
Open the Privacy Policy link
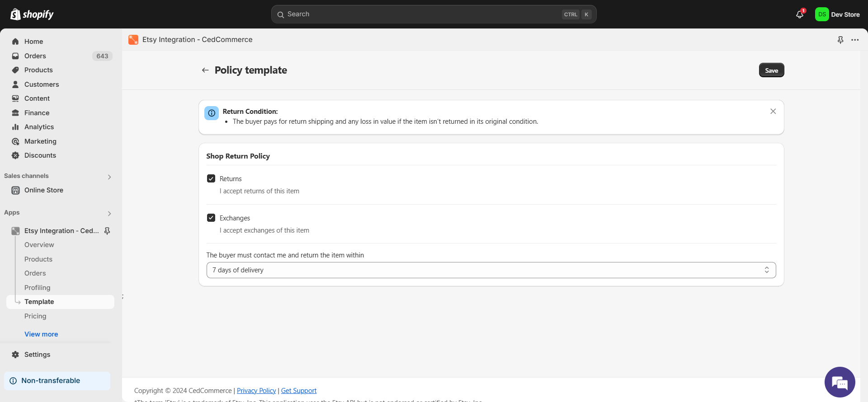tap(256, 391)
